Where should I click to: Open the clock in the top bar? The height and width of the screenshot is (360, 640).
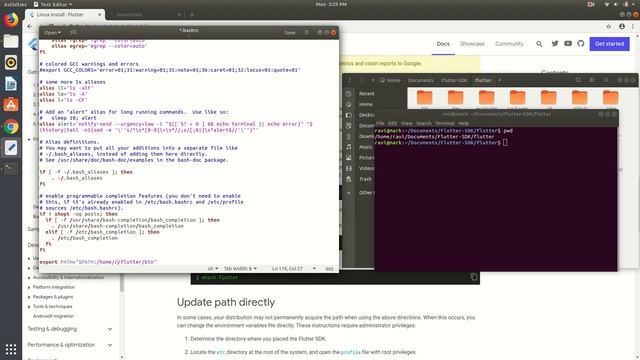click(331, 4)
